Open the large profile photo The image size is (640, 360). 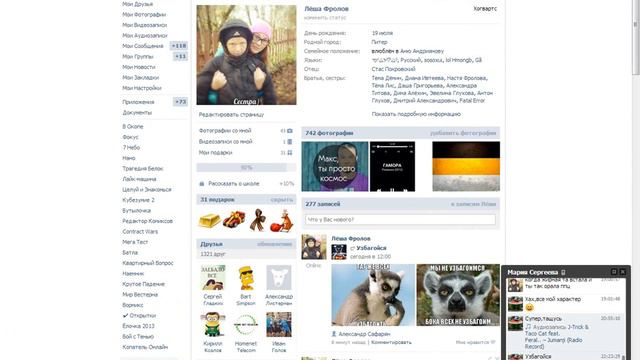(247, 55)
